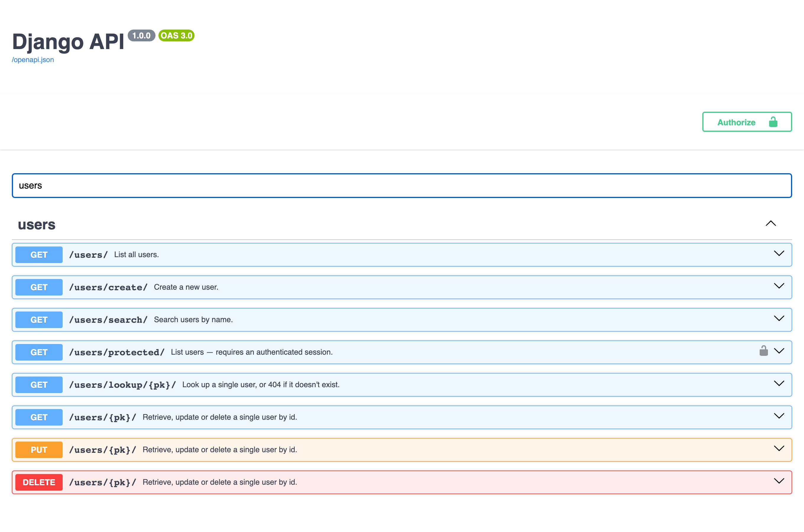Click the /users/create/ path text
The width and height of the screenshot is (804, 532).
(108, 287)
